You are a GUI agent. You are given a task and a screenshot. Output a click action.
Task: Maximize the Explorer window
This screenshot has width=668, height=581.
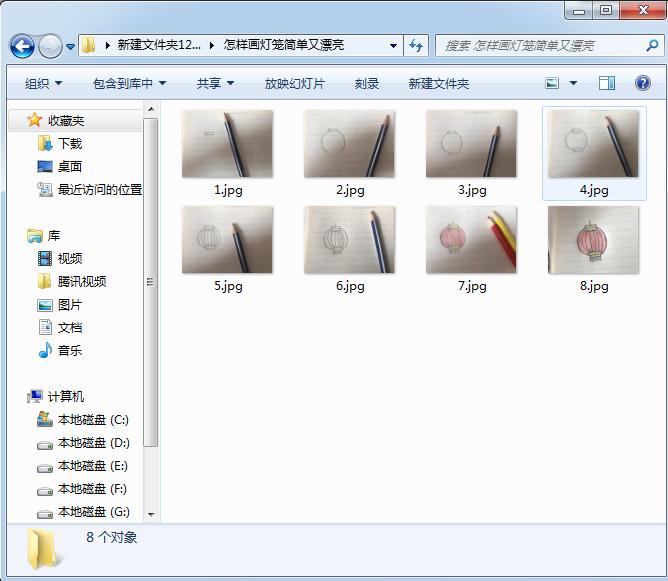(606, 11)
